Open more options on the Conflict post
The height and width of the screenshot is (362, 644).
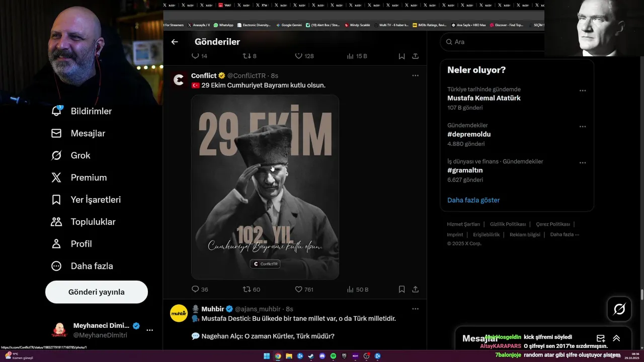point(415,75)
